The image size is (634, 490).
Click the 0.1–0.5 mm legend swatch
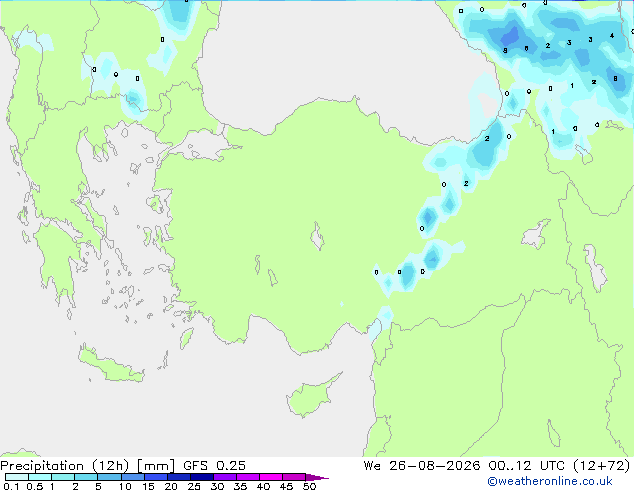click(17, 477)
